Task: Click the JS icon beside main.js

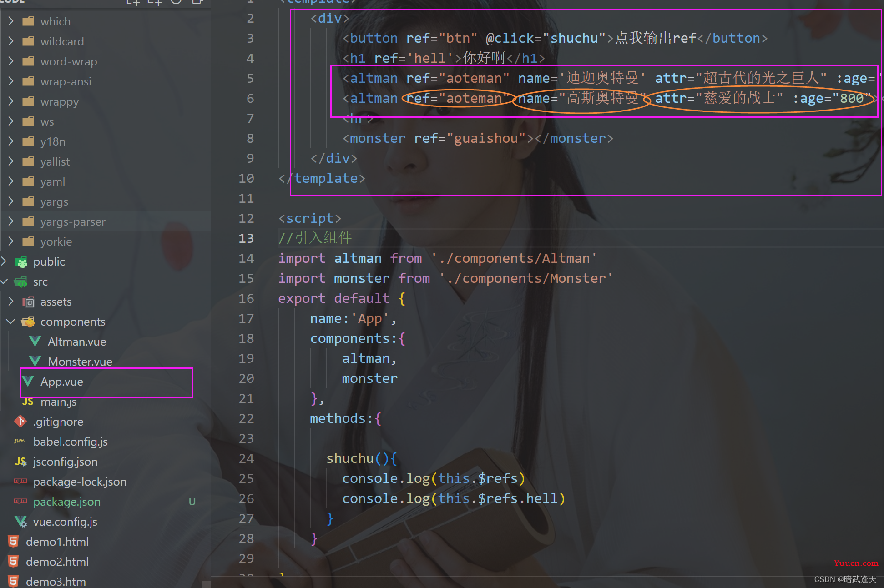Action: pos(28,402)
